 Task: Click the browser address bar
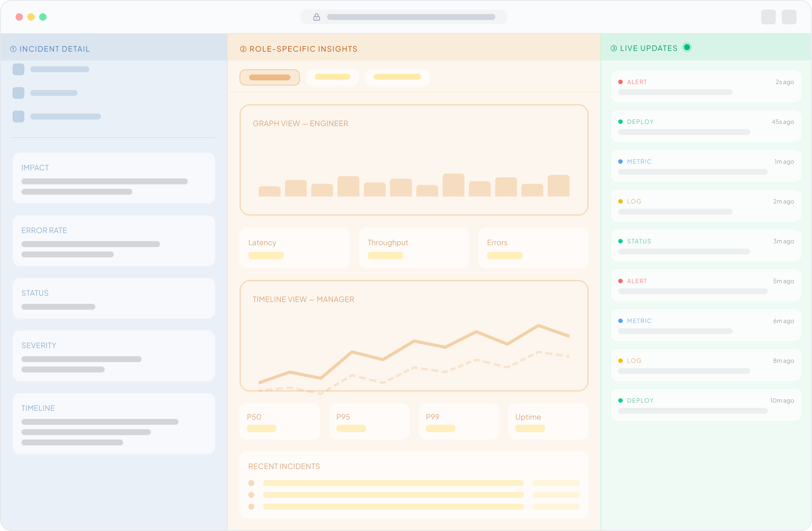(x=410, y=17)
